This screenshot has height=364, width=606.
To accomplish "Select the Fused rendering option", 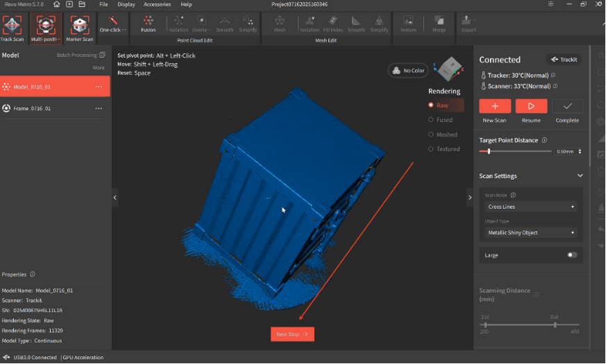I will point(444,120).
